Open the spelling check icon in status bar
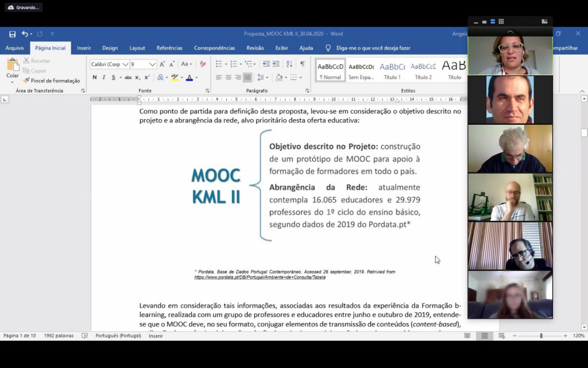 (85, 336)
